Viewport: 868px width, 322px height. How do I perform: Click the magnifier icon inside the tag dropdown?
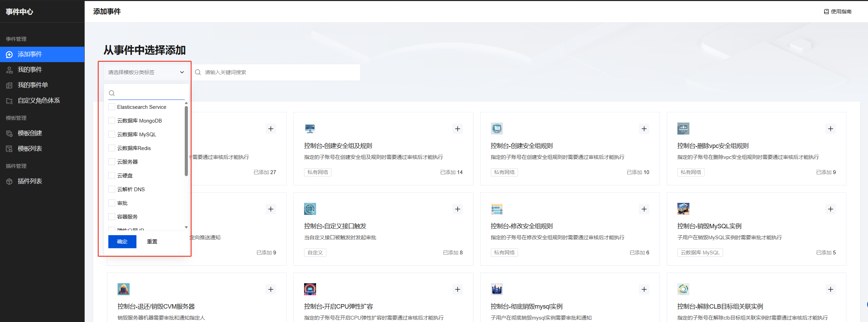(x=112, y=93)
